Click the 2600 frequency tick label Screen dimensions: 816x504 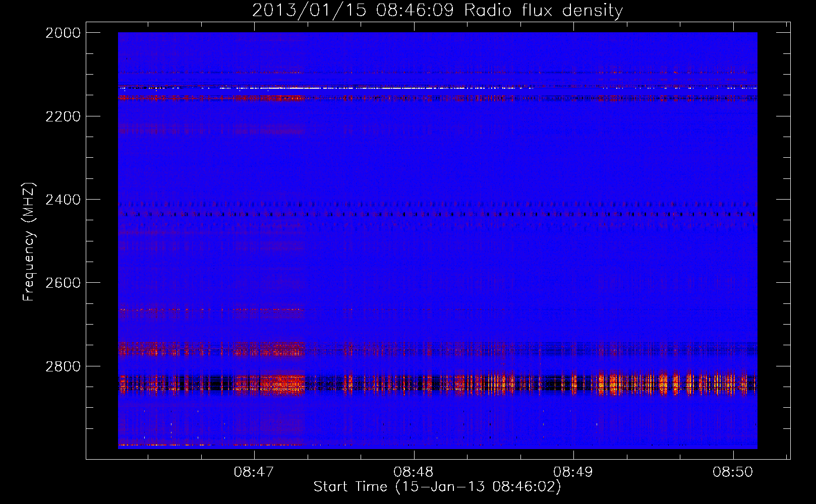tap(63, 283)
